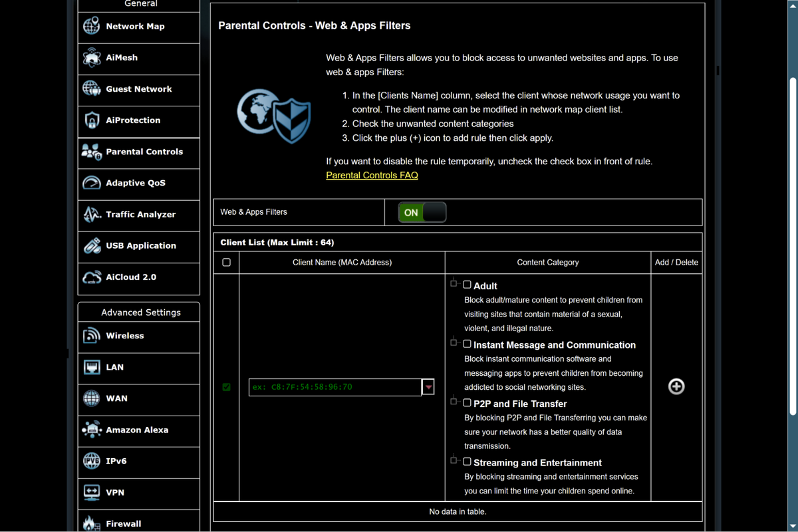
Task: Tick the select-all checkbox in Client List header
Action: click(226, 263)
